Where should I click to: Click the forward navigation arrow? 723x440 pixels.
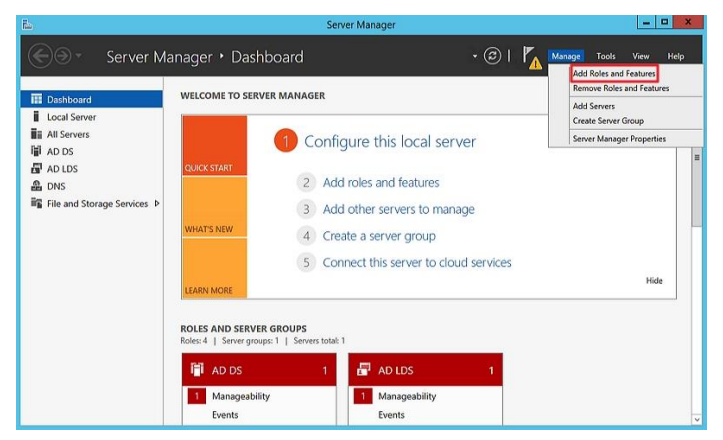(63, 56)
